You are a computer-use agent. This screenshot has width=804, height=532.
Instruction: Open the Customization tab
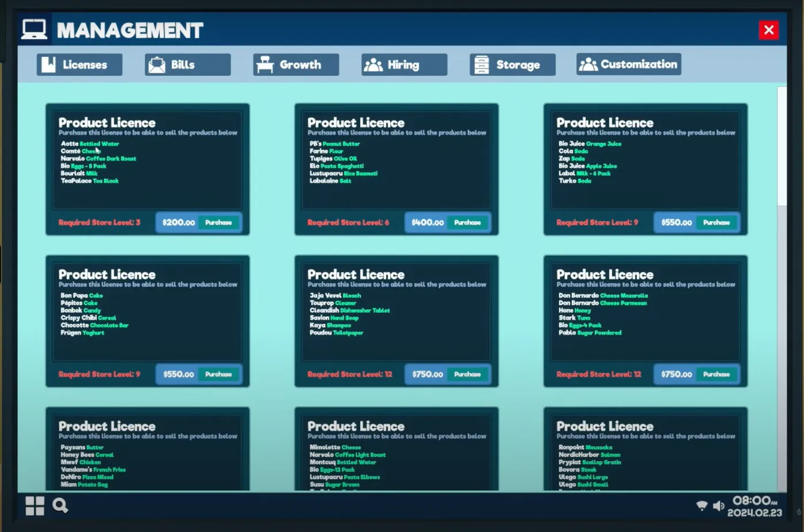point(628,64)
